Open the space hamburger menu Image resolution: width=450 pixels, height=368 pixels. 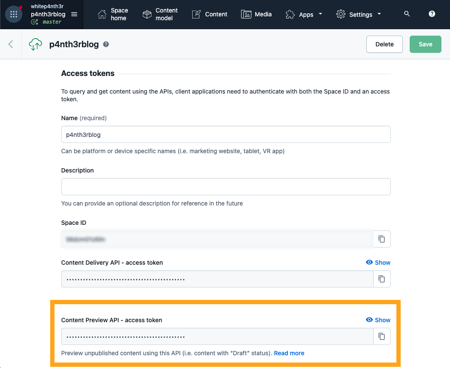click(74, 14)
